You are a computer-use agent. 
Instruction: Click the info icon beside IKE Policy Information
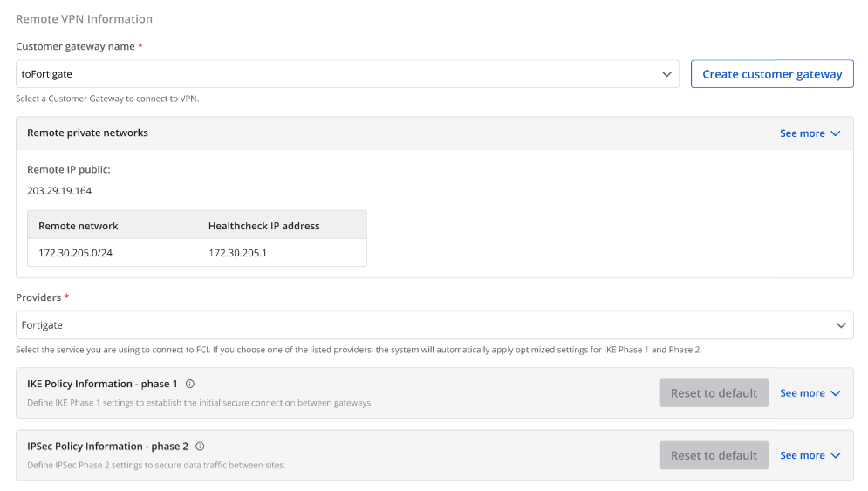pos(190,384)
